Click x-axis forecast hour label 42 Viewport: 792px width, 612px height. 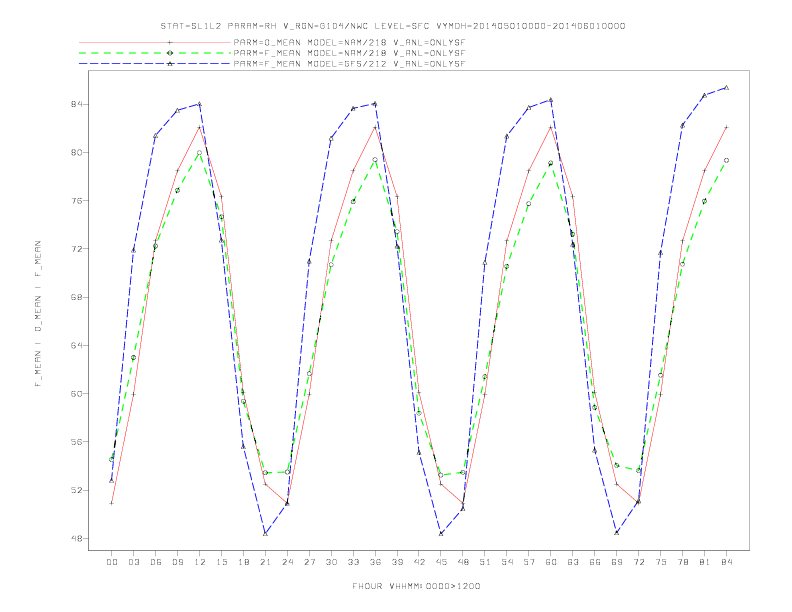coord(419,562)
